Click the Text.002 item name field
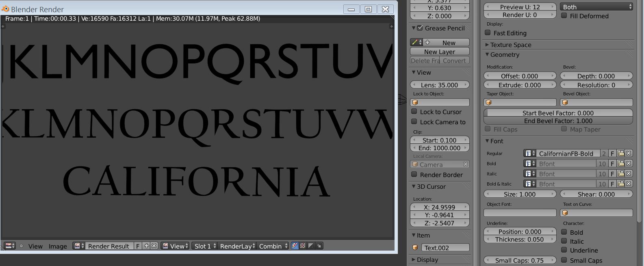The width and height of the screenshot is (644, 266). [445, 247]
